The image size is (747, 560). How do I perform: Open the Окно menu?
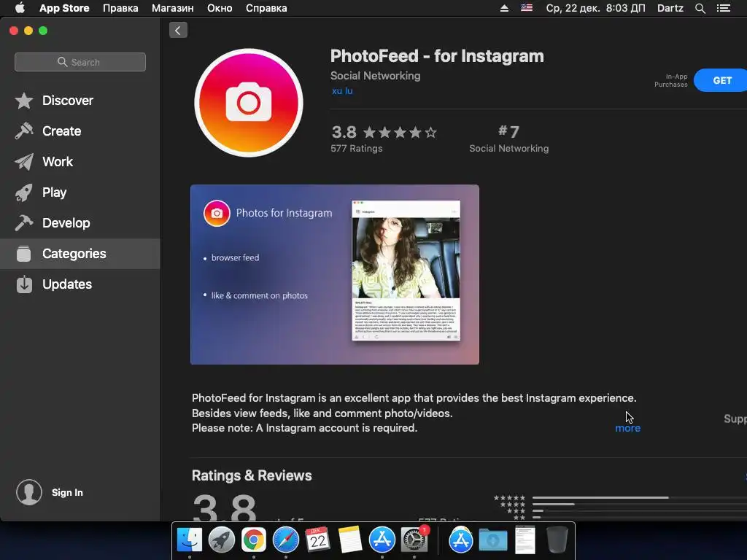coord(220,8)
